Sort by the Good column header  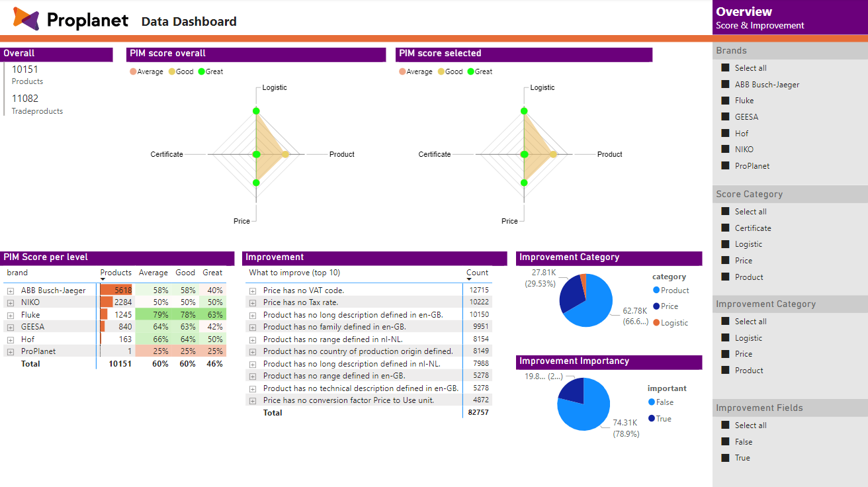(185, 273)
